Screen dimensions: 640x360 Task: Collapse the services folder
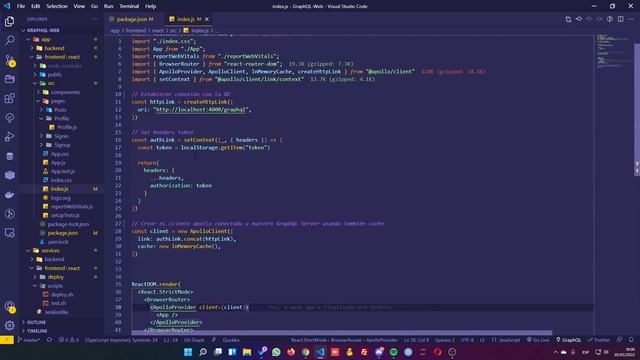[50, 251]
